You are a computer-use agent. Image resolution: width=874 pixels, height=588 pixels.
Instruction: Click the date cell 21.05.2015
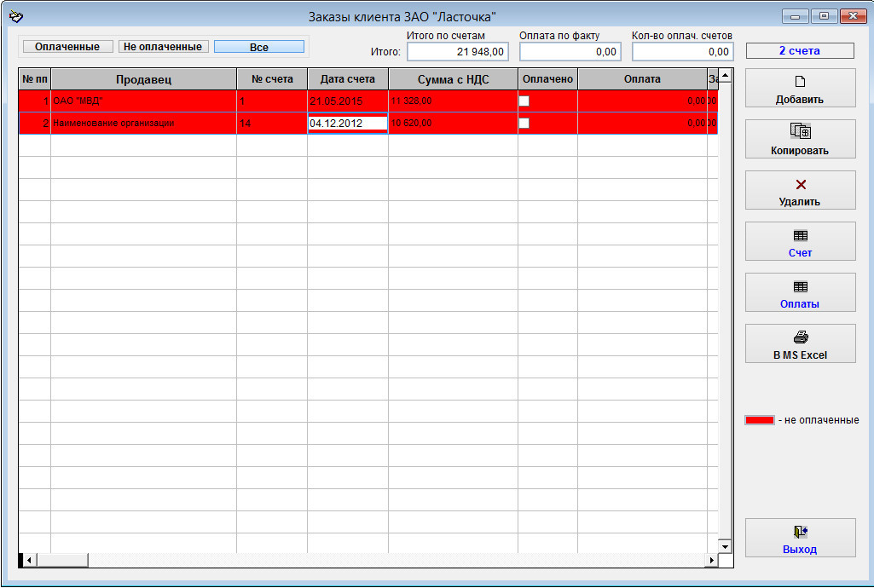click(348, 101)
